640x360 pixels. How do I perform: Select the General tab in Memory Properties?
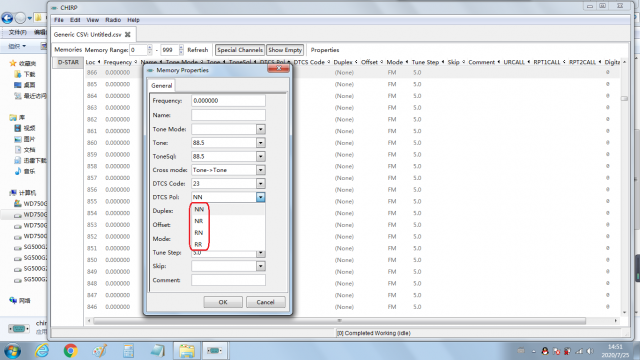162,86
